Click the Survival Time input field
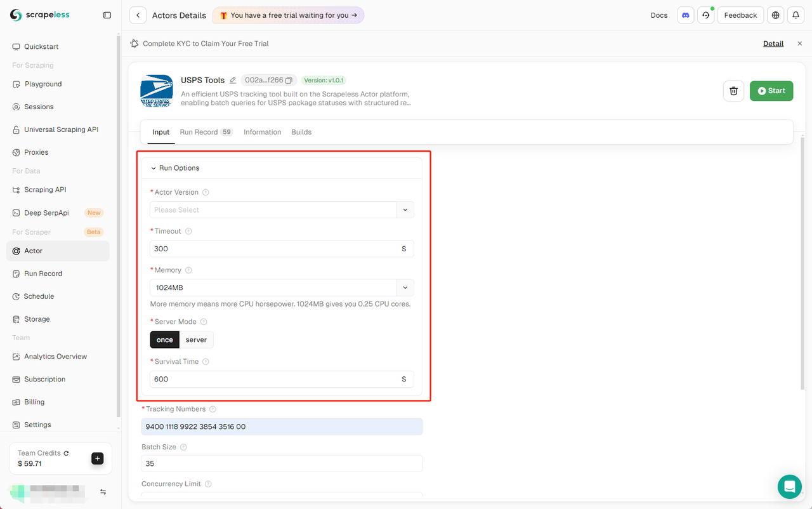Image resolution: width=812 pixels, height=509 pixels. click(282, 380)
